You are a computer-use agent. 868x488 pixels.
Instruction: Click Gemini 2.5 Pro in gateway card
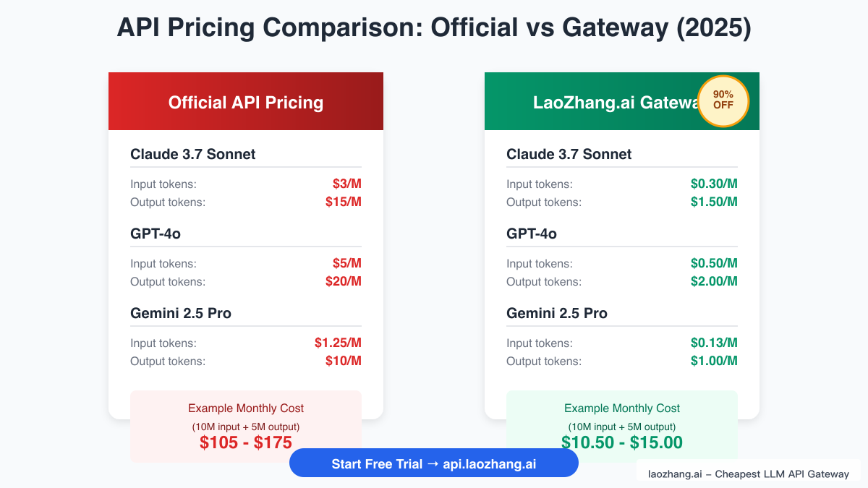(557, 313)
